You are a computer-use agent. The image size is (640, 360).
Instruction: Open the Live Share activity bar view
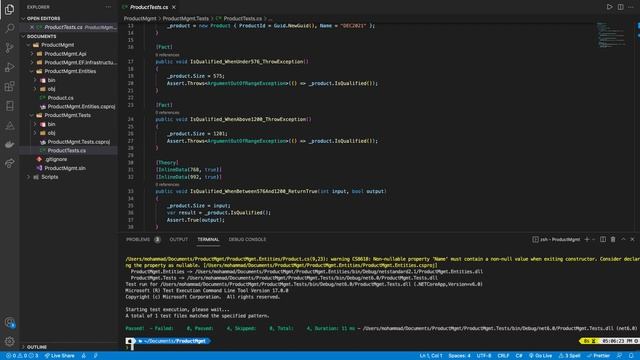[x=9, y=164]
